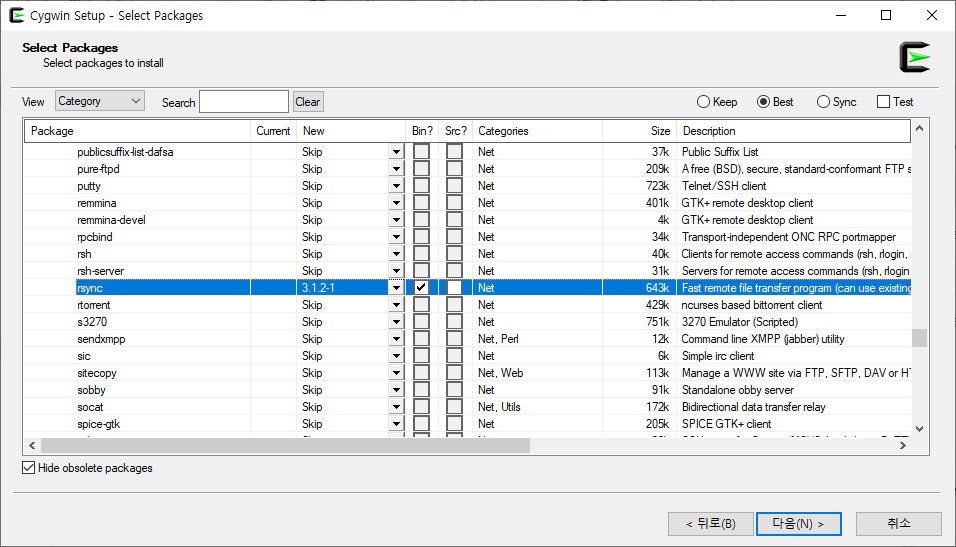Viewport: 956px width, 547px height.
Task: Click the Src? column header
Action: [x=455, y=131]
